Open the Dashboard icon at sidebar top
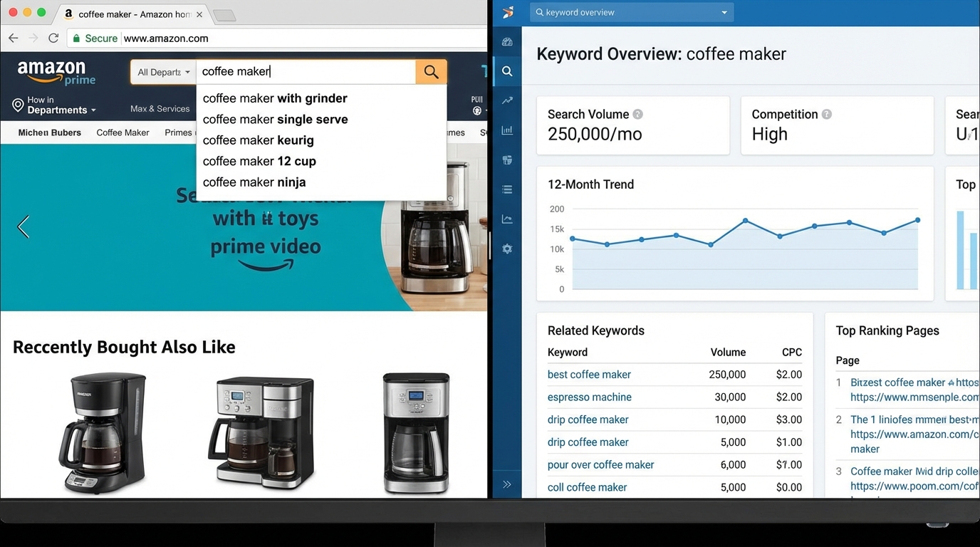 pyautogui.click(x=506, y=41)
